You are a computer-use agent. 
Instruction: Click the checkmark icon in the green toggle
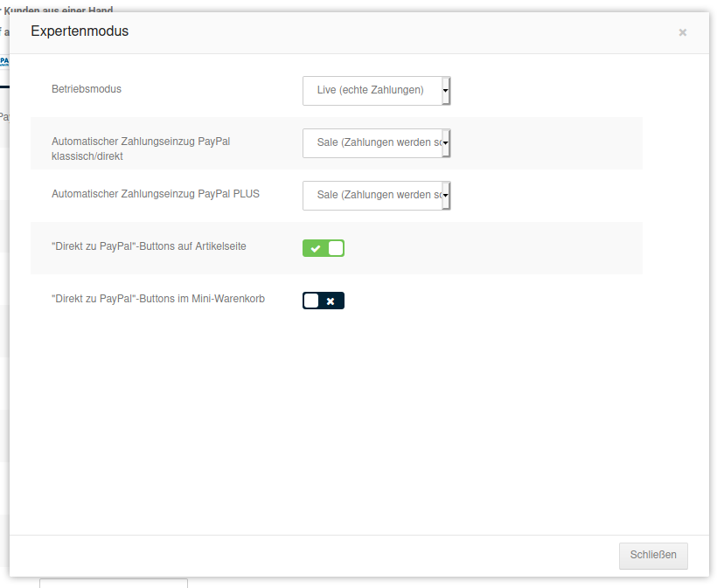(x=315, y=248)
